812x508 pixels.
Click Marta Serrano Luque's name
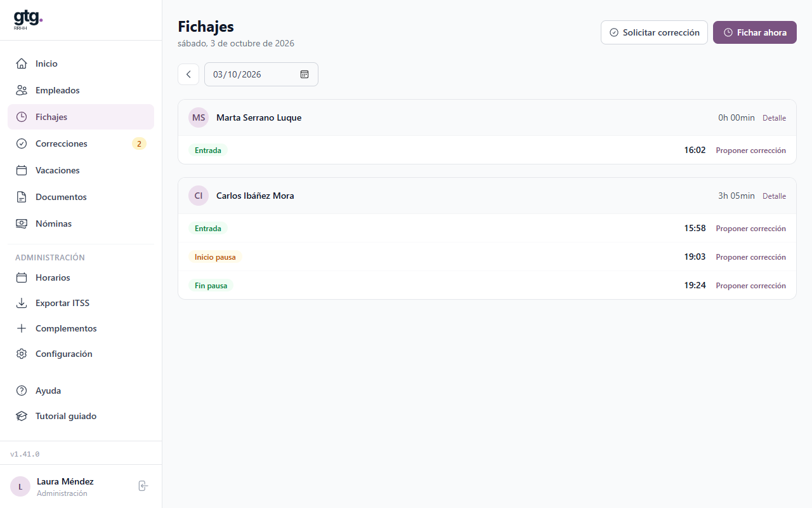click(259, 117)
